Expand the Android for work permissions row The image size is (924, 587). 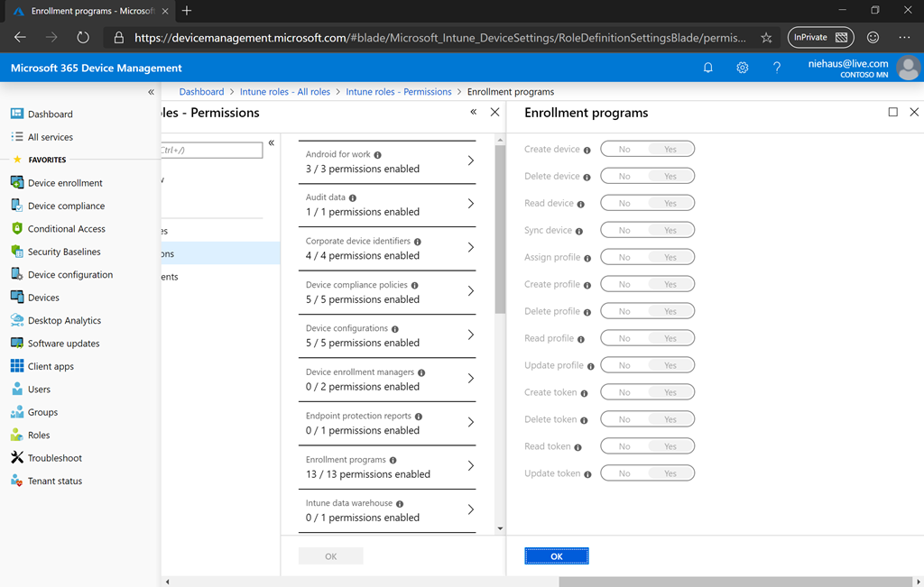386,161
